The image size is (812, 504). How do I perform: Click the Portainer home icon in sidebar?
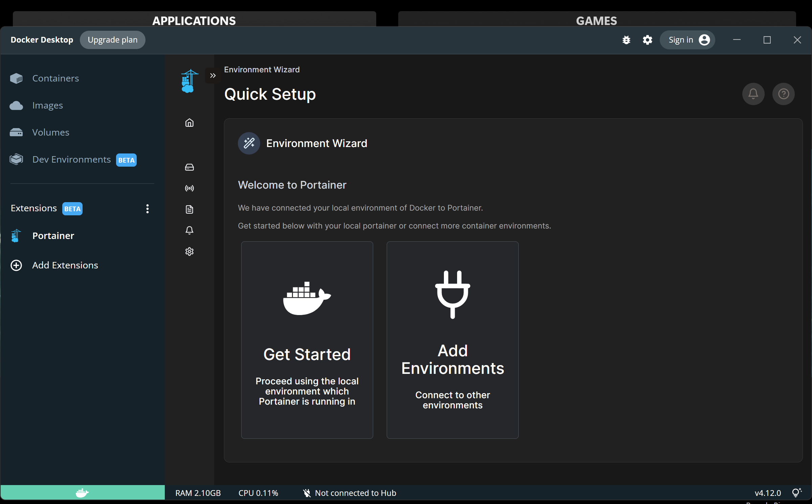pos(189,123)
